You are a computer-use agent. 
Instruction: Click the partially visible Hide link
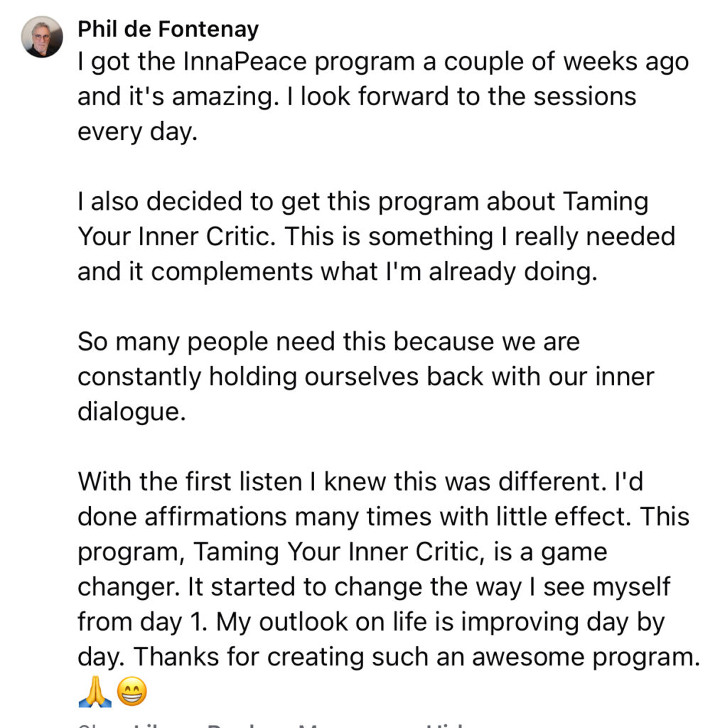(446, 726)
